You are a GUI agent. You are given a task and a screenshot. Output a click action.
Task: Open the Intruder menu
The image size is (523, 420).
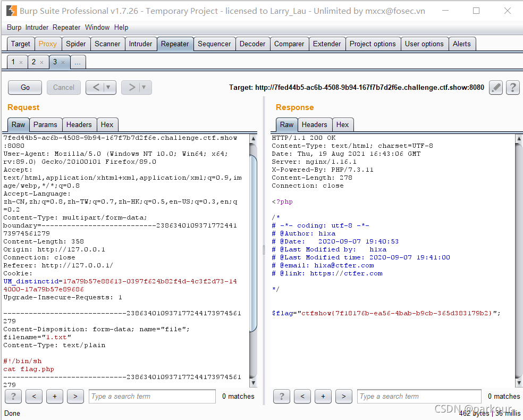[37, 27]
